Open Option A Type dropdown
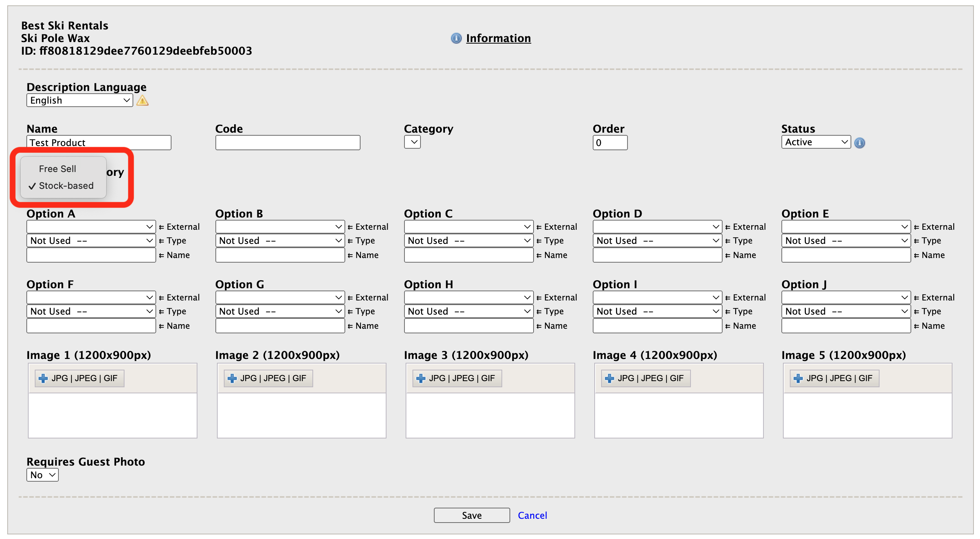 tap(91, 240)
